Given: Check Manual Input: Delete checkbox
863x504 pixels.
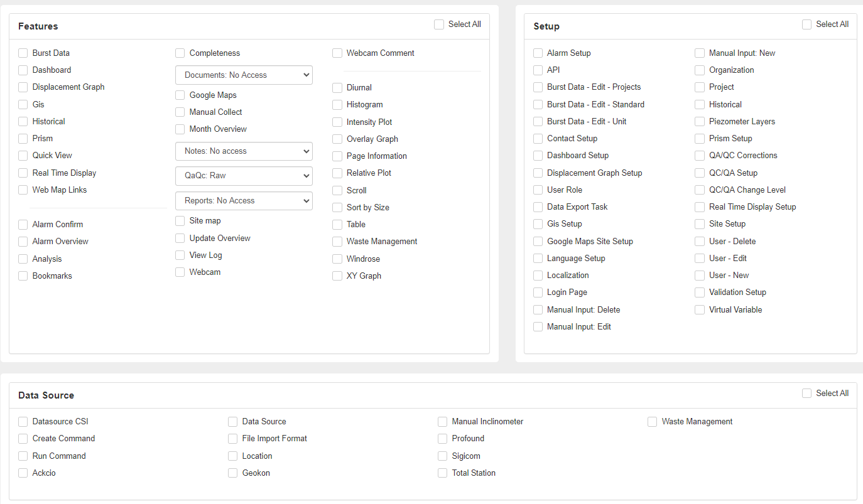Looking at the screenshot, I should tap(538, 310).
